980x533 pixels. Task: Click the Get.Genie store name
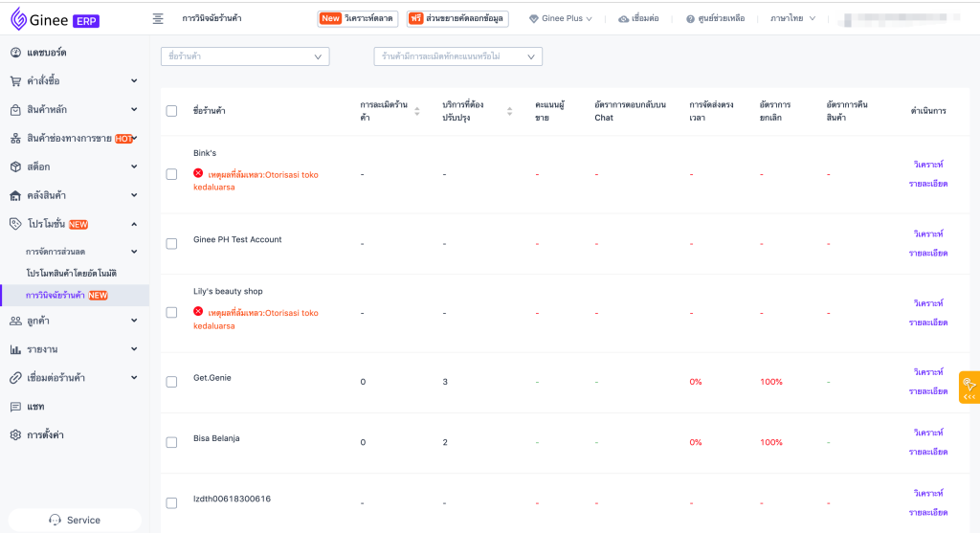tap(212, 377)
